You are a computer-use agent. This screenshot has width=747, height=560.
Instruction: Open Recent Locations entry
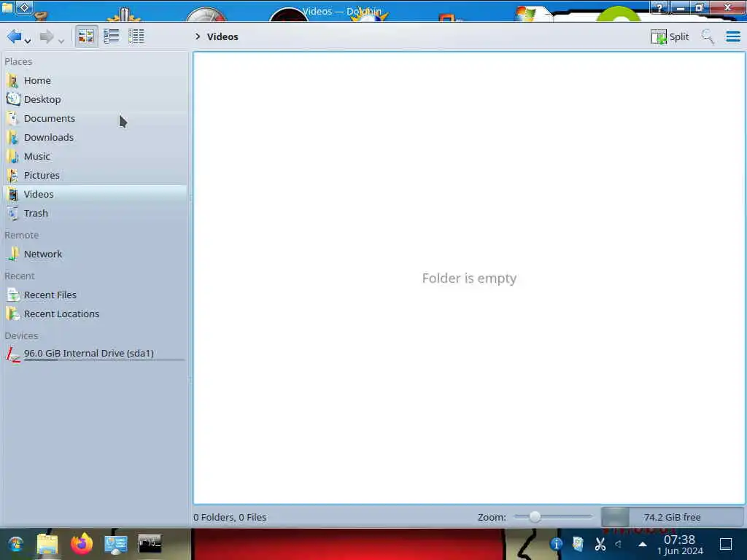[96, 314]
